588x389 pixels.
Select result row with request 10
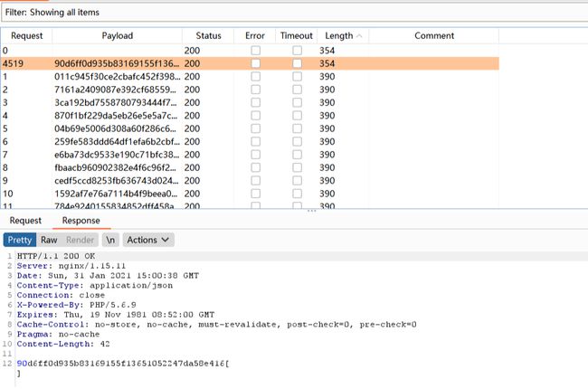click(x=118, y=194)
